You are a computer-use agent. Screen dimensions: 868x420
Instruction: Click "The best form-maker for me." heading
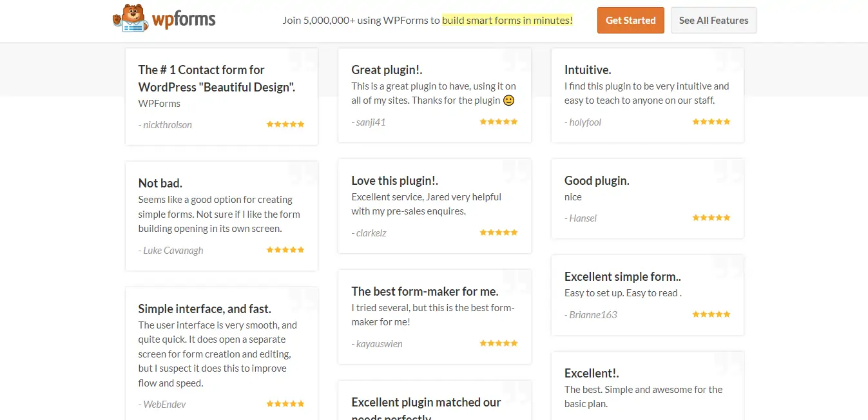click(x=425, y=291)
